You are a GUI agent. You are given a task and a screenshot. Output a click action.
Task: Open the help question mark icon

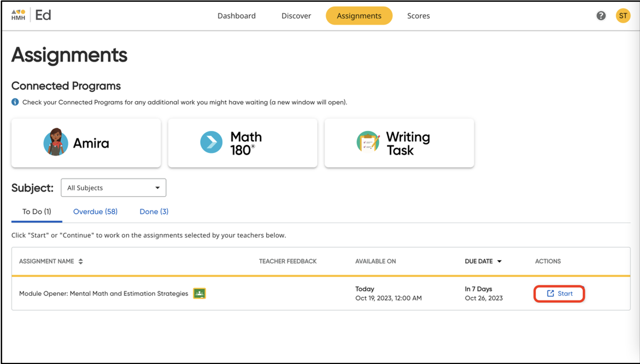601,16
